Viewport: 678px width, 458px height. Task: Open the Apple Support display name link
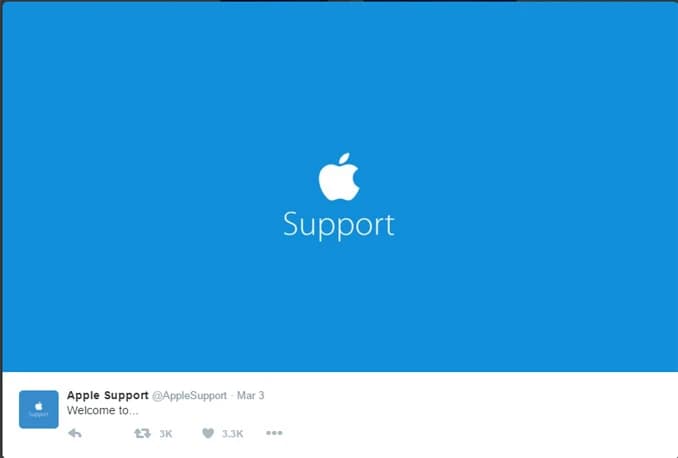click(x=108, y=395)
